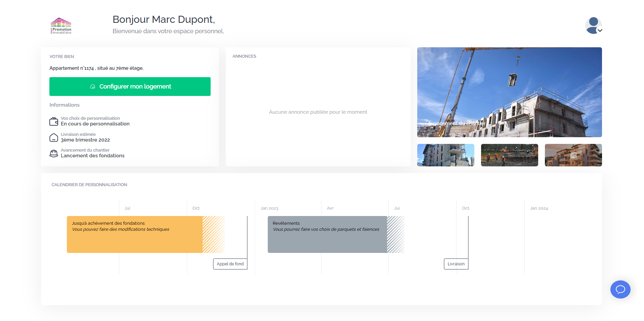Image resolution: width=644 pixels, height=321 pixels.
Task: Select the Livraison timeline marker
Action: [456, 264]
